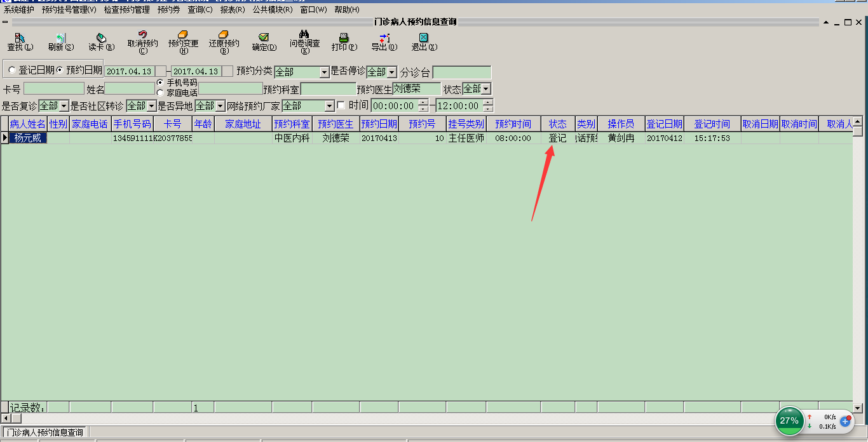This screenshot has width=868, height=442.
Task: Click the blue plus icon on speed widget
Action: [845, 421]
